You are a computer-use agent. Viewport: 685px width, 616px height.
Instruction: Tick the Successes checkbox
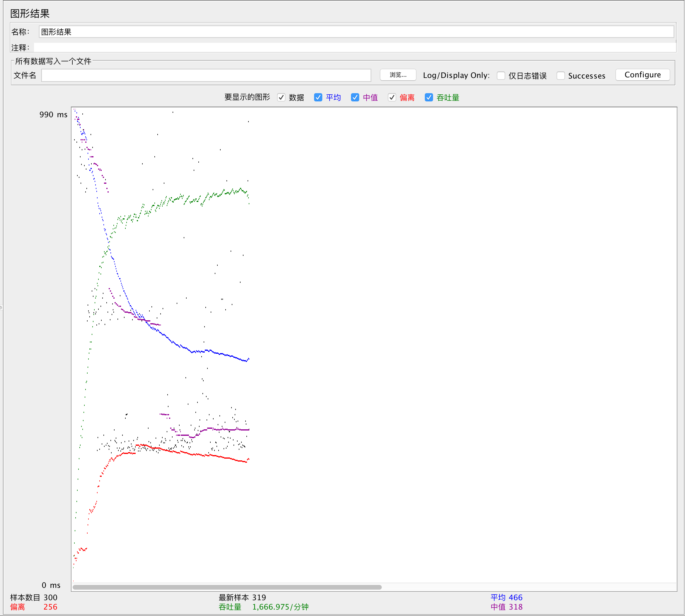click(x=560, y=76)
